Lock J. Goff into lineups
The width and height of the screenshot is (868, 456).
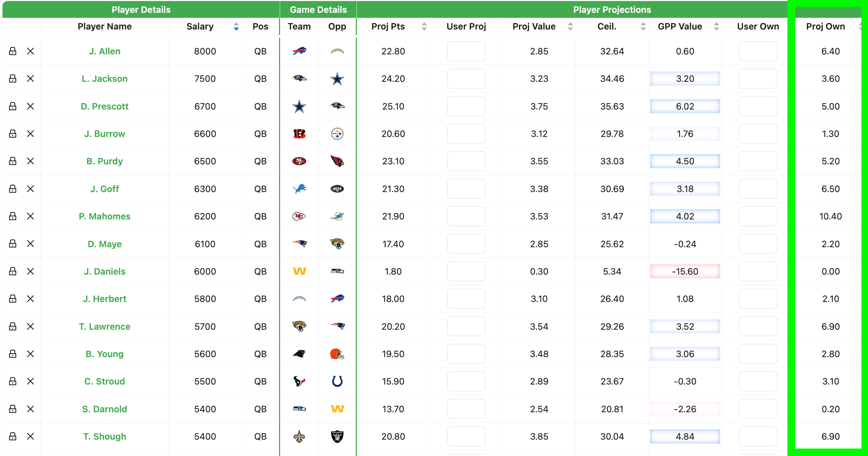pos(13,189)
